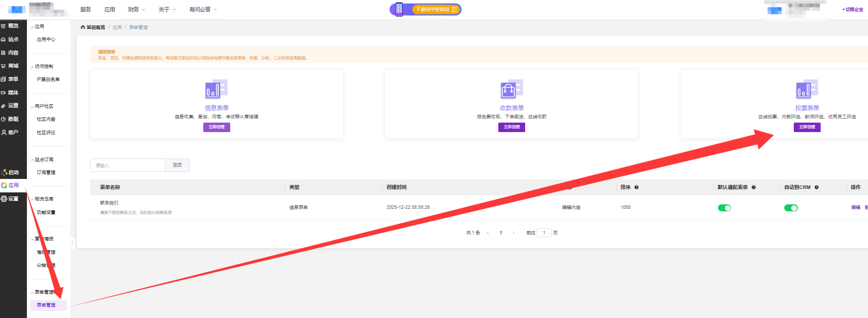Toggle 默认适配表单 switch for 联系我们
The image size is (868, 318).
(x=724, y=208)
